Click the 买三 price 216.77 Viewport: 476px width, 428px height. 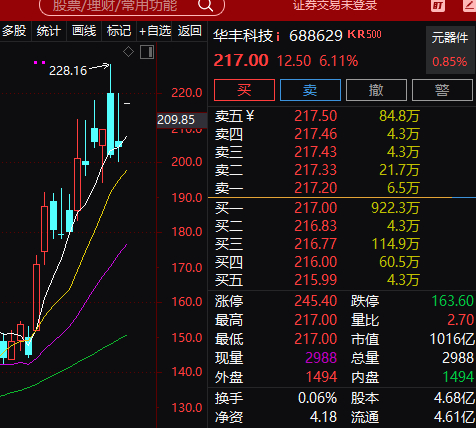316,244
